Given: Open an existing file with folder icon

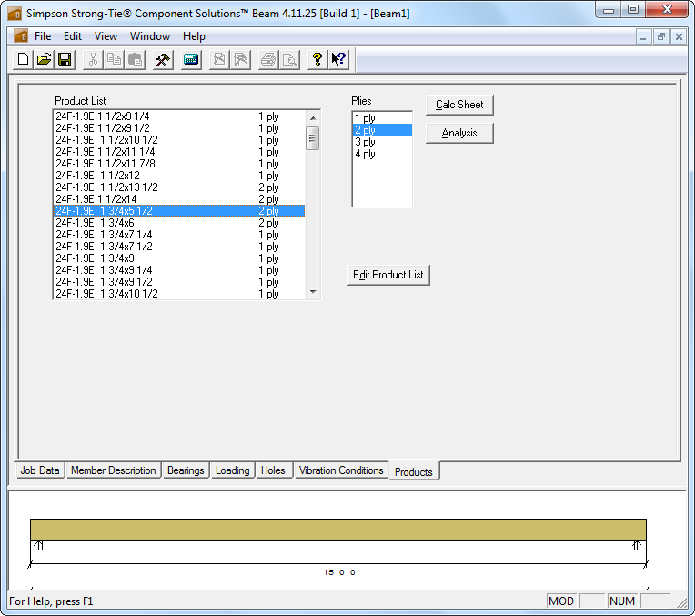Looking at the screenshot, I should pyautogui.click(x=44, y=59).
